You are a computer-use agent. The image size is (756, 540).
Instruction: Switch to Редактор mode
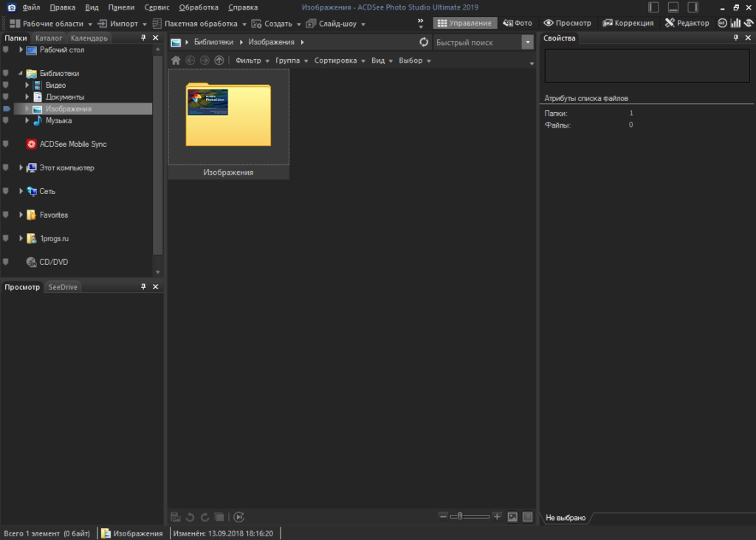[687, 23]
